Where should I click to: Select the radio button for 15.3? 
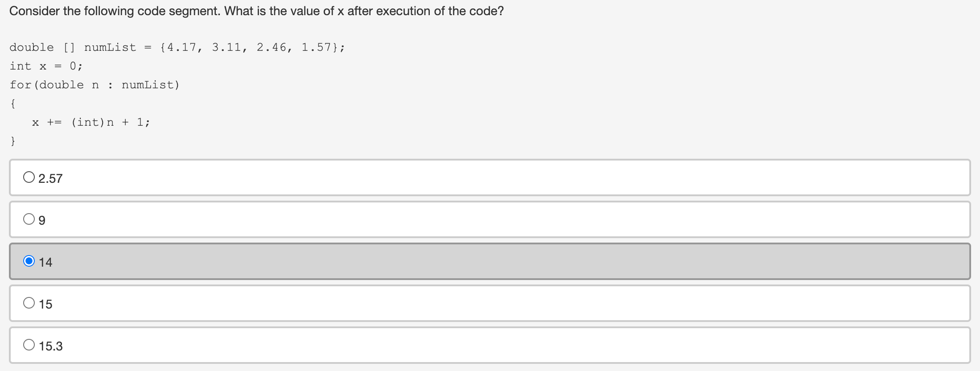click(x=29, y=344)
